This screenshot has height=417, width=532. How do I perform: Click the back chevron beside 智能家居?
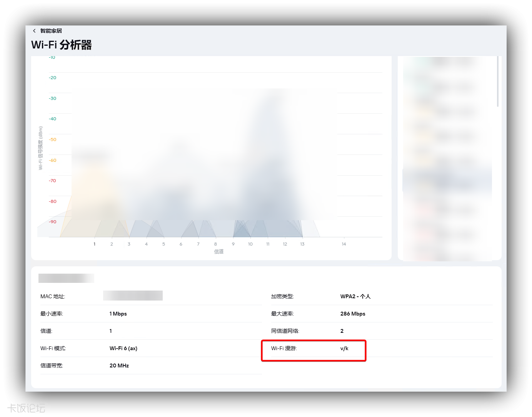coord(34,31)
